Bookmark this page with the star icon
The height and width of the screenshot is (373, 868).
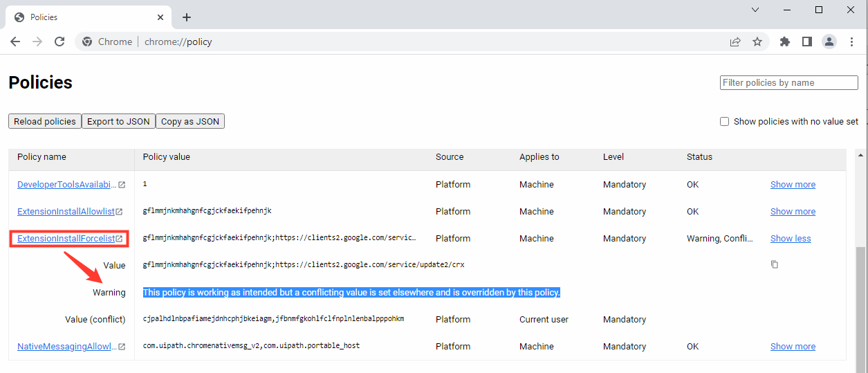(757, 42)
